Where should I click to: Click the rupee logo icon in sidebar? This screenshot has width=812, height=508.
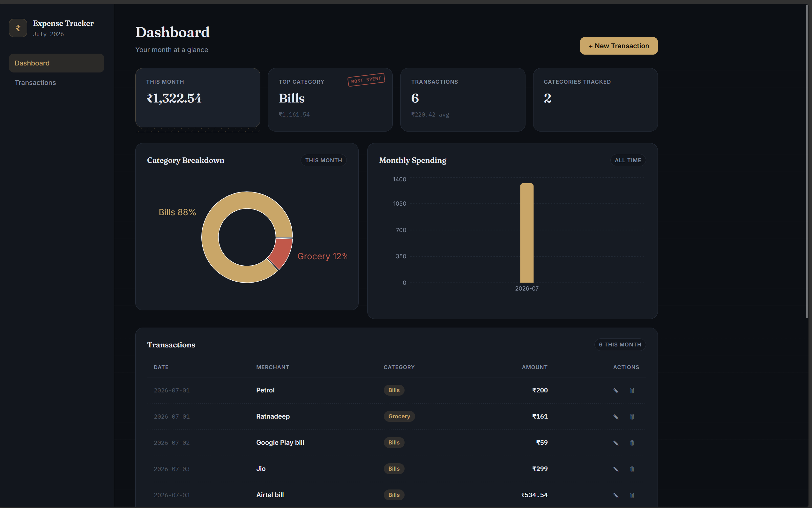click(x=18, y=28)
